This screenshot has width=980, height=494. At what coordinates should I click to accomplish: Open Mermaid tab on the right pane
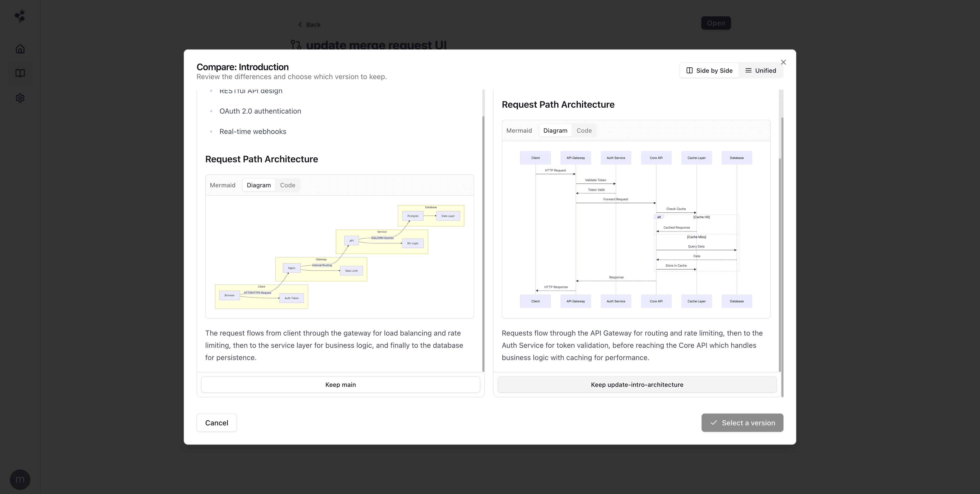519,130
